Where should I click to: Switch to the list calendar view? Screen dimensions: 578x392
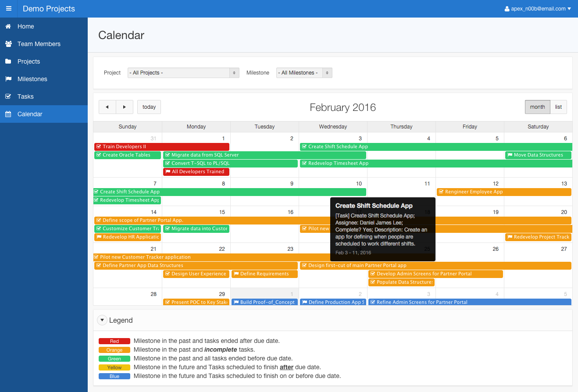tap(559, 107)
